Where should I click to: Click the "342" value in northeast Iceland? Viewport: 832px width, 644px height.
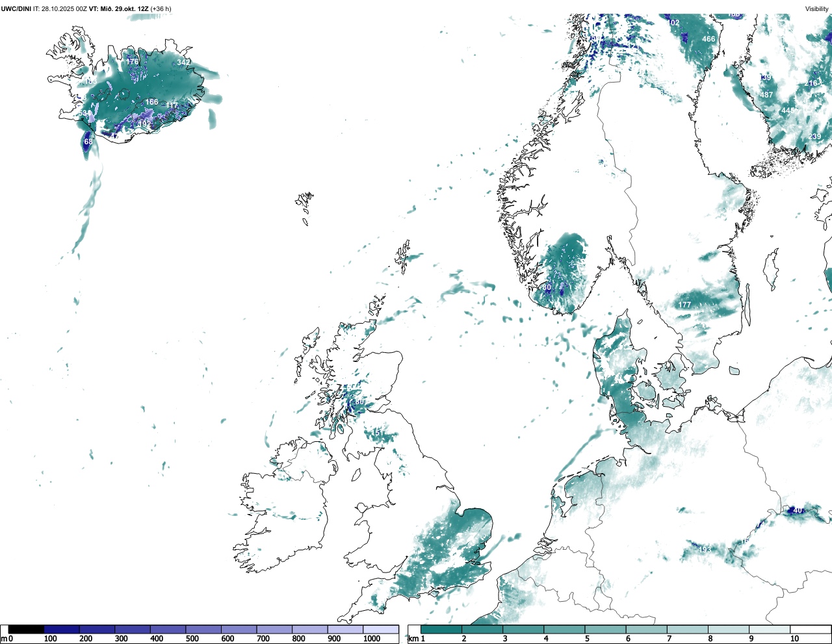click(184, 62)
